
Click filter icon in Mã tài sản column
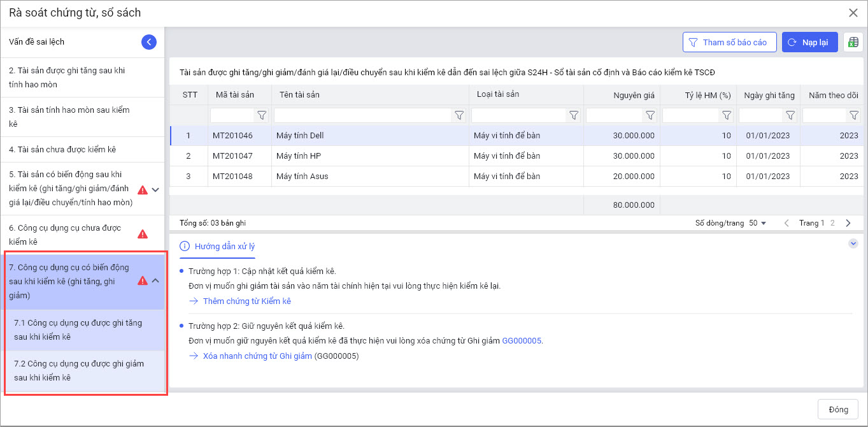point(261,115)
